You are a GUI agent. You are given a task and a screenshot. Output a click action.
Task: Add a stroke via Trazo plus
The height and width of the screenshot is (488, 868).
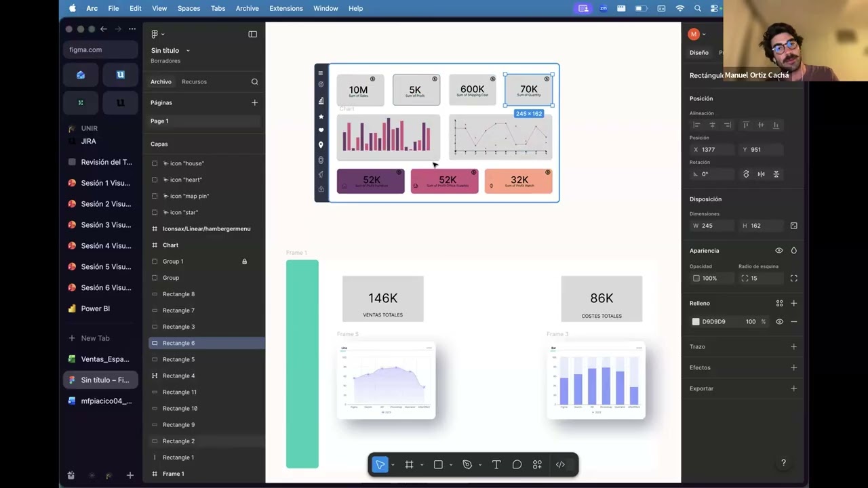point(793,346)
